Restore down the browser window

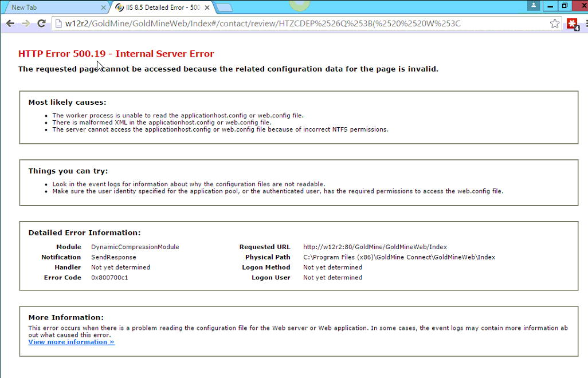click(x=565, y=6)
